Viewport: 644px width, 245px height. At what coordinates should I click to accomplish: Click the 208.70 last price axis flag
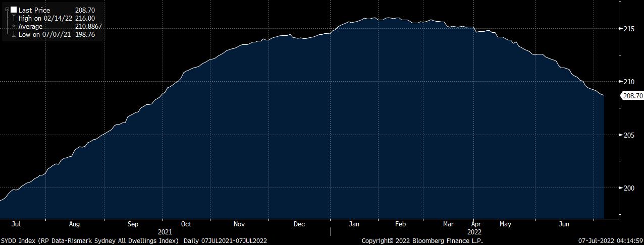632,96
